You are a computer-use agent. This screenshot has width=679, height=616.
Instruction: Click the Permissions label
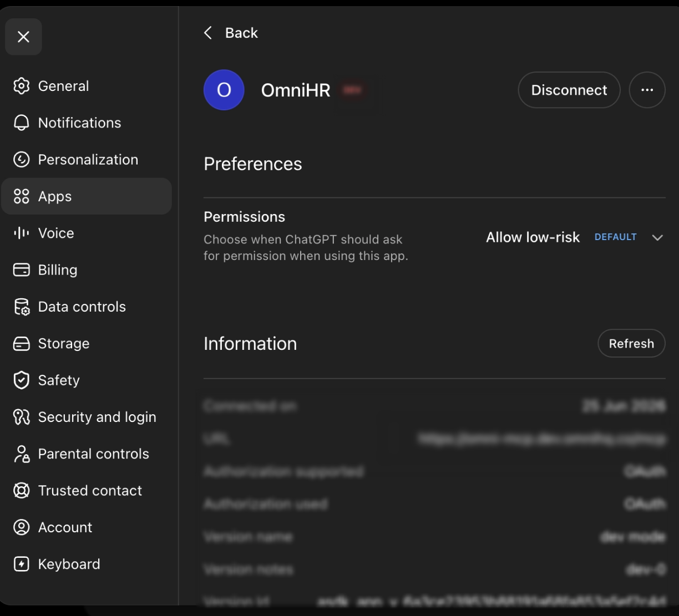point(244,217)
